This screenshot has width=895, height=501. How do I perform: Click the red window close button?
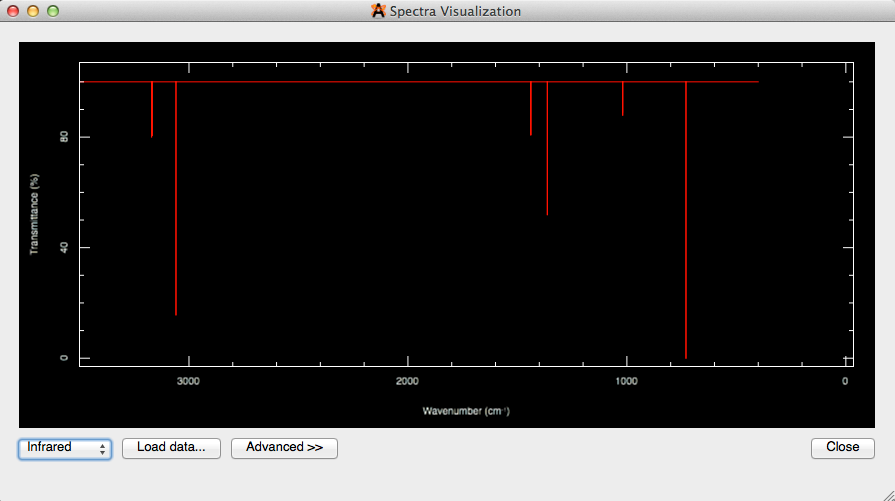pos(14,12)
